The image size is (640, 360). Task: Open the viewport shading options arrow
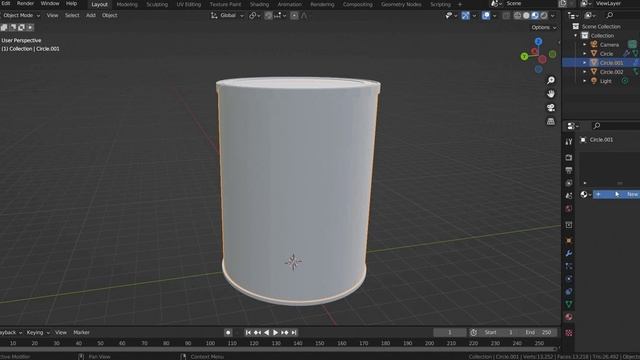pyautogui.click(x=553, y=16)
